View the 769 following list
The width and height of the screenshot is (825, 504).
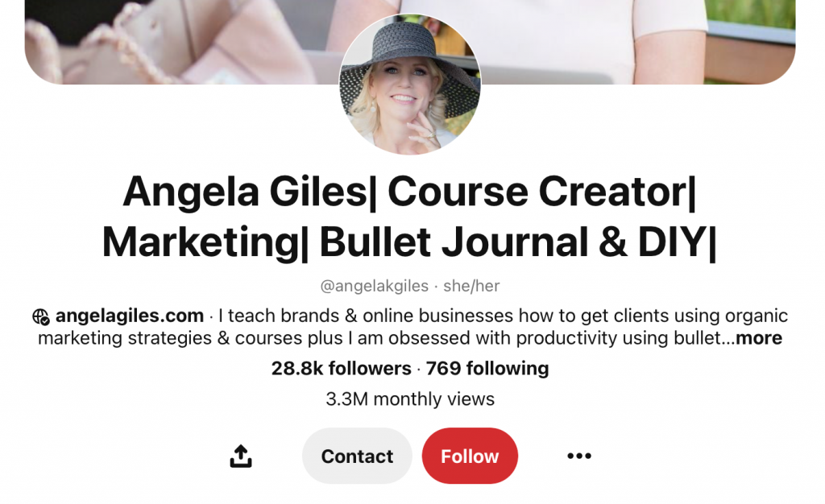(x=487, y=369)
